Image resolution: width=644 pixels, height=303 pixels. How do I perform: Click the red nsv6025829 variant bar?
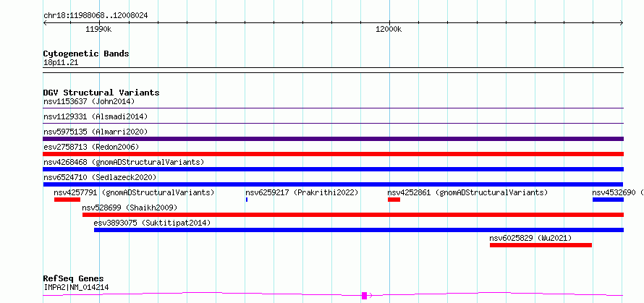click(541, 245)
